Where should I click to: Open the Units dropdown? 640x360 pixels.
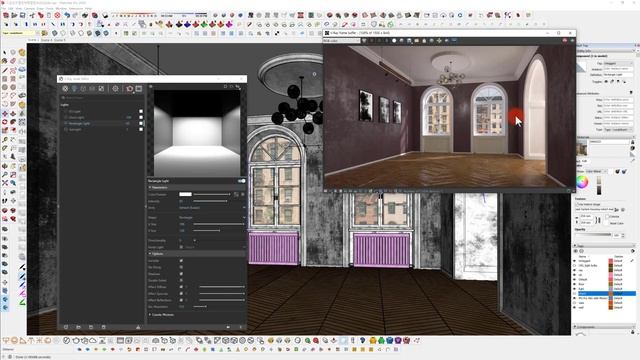coord(212,208)
